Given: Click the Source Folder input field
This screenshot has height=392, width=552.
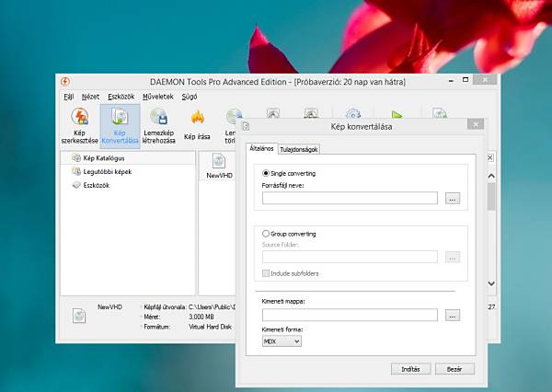Looking at the screenshot, I should (350, 257).
